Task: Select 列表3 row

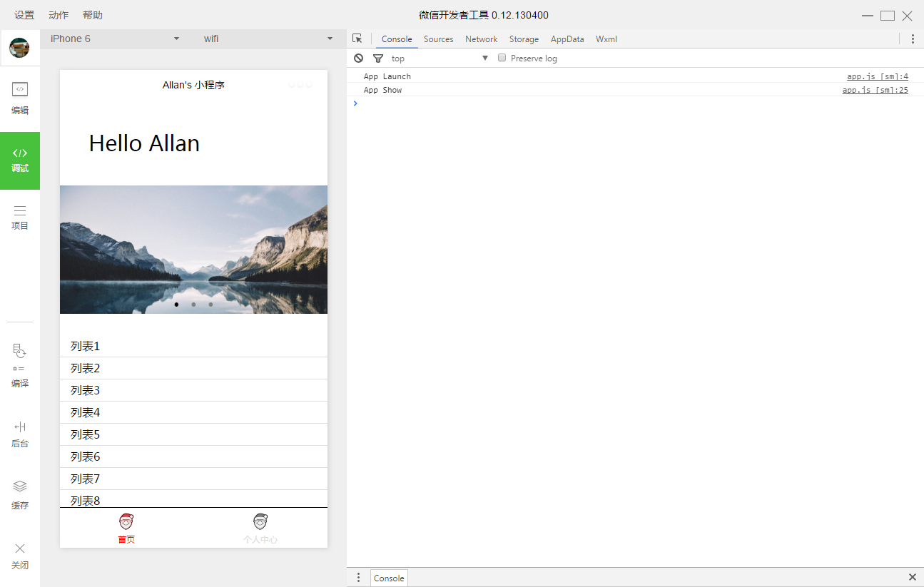Action: (193, 390)
